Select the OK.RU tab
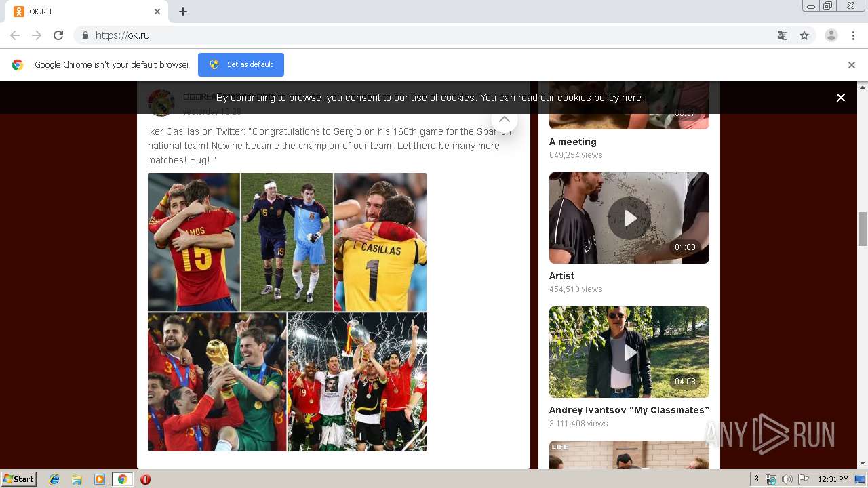 pos(88,12)
